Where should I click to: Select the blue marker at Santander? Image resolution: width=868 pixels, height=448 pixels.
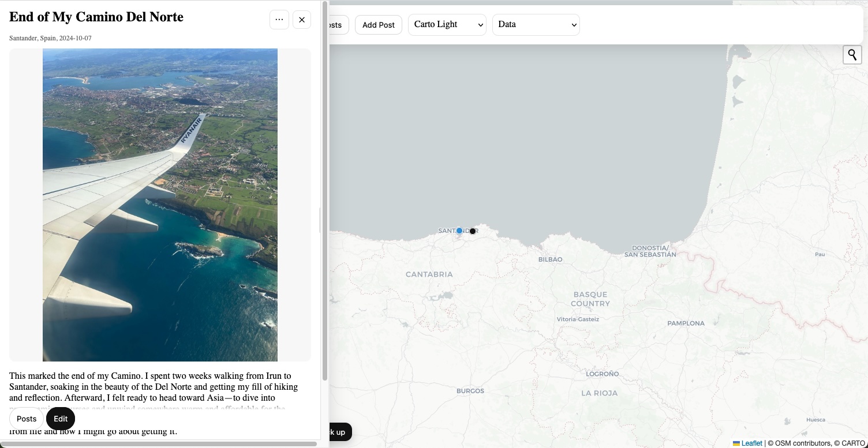pos(459,231)
